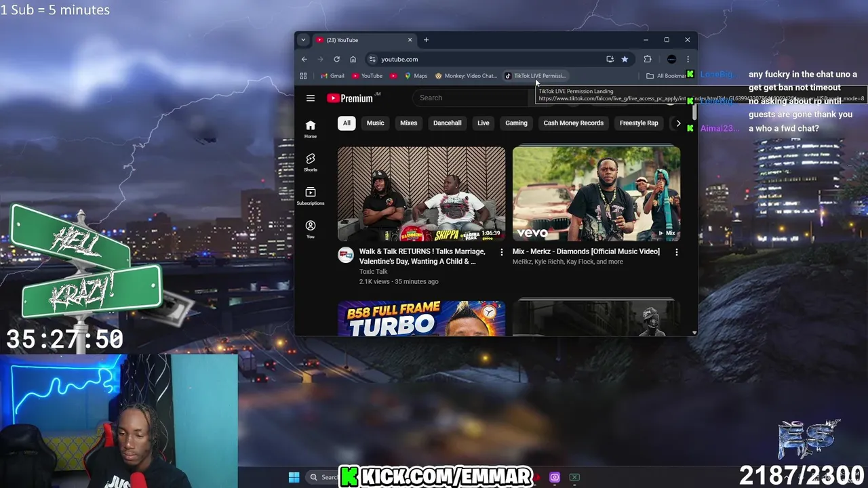Click the forward navigation arrow
Screen dimensions: 868x488
[x=320, y=59]
